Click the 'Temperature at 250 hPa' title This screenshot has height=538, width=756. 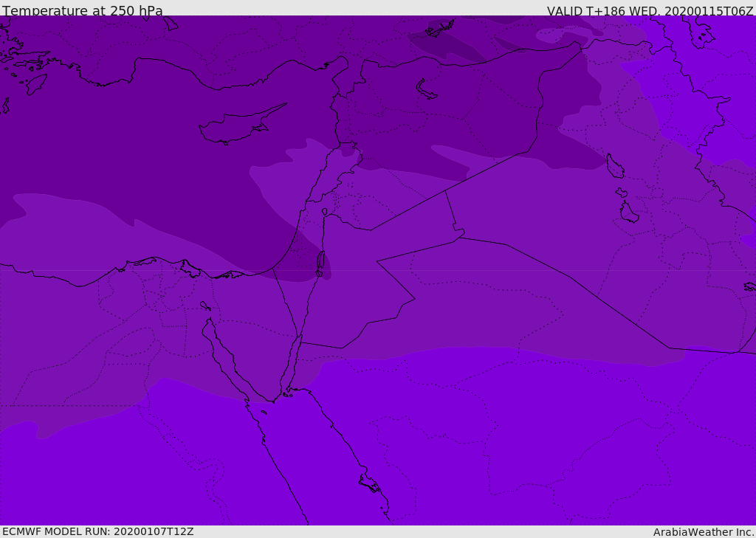tap(83, 10)
